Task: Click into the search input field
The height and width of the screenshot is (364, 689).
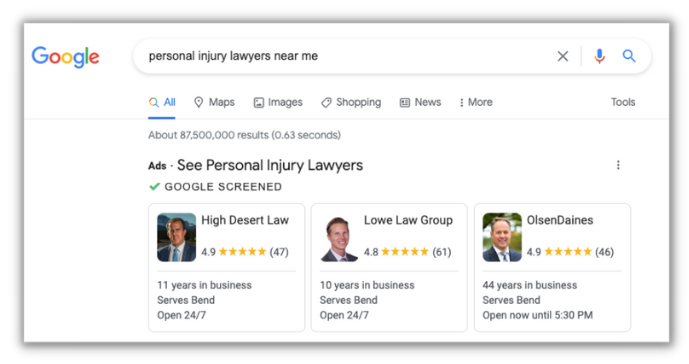Action: pyautogui.click(x=347, y=56)
